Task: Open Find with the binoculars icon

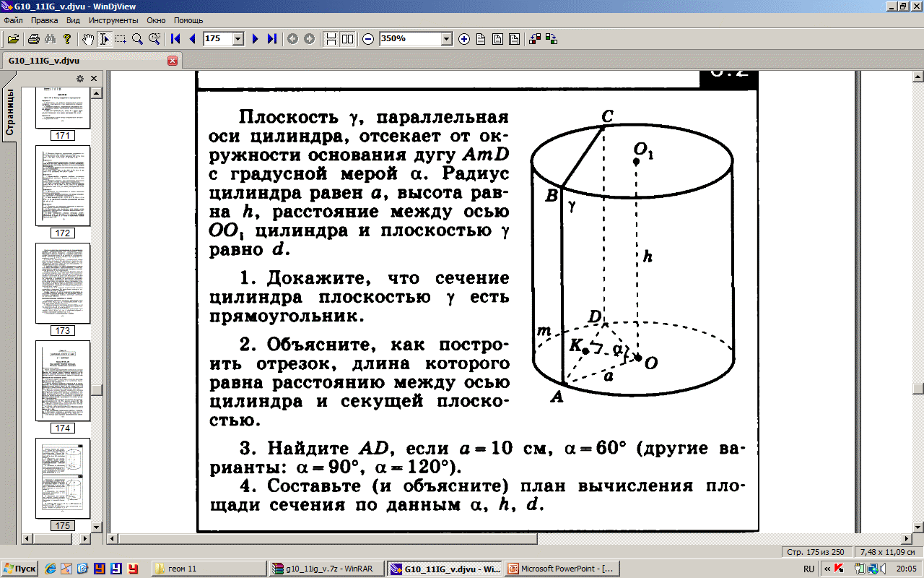Action: [51, 39]
